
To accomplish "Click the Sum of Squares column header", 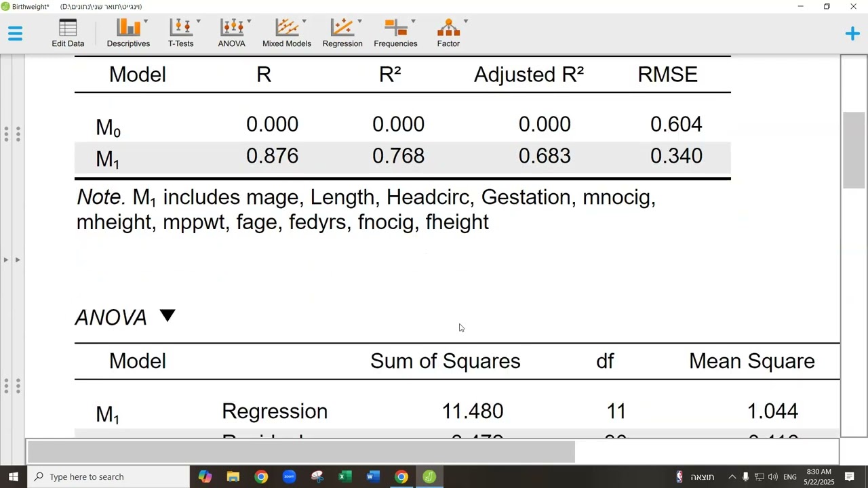I will [446, 361].
